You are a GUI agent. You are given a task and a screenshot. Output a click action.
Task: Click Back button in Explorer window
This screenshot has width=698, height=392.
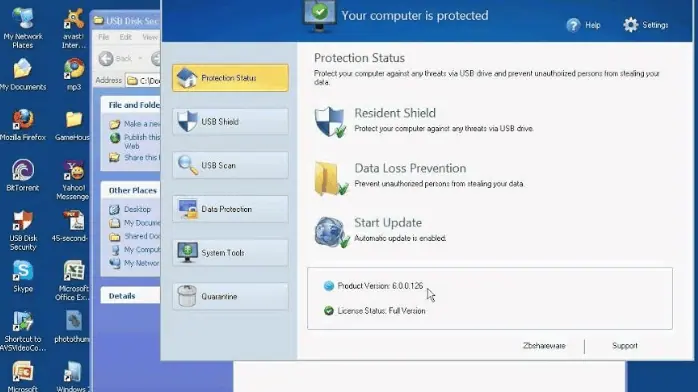[115, 58]
